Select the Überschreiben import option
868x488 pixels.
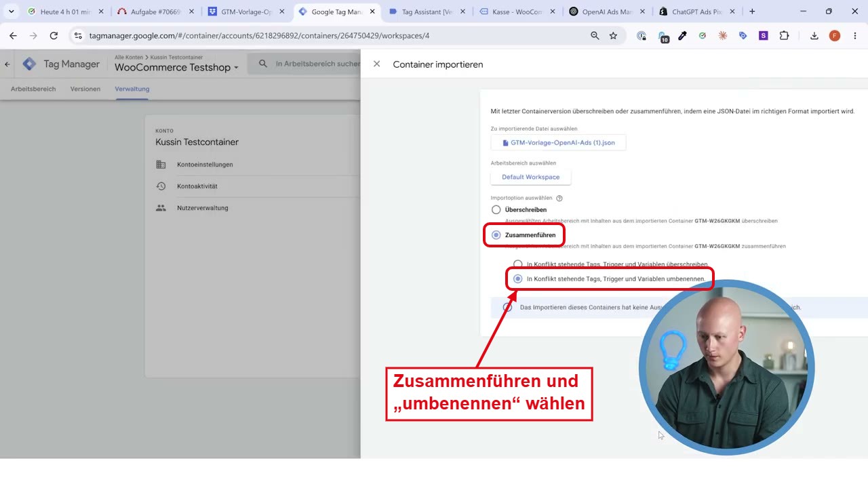[x=496, y=210]
